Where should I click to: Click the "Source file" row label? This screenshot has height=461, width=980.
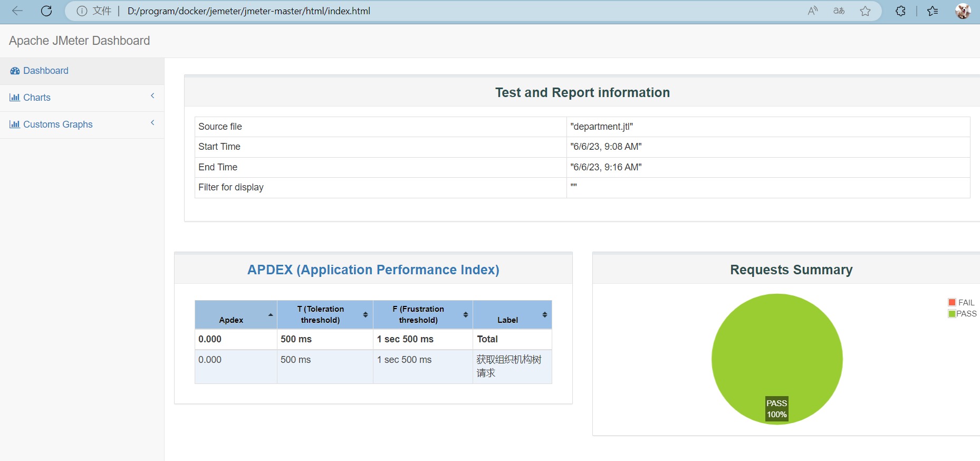click(220, 127)
